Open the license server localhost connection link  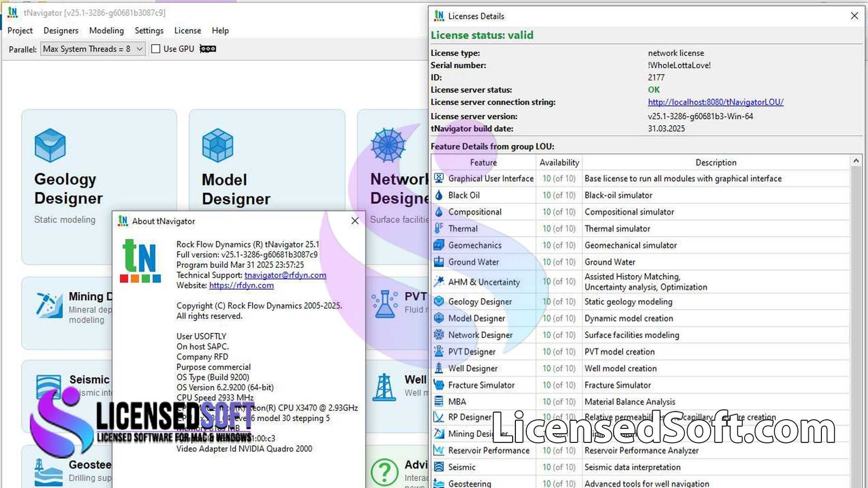click(x=716, y=102)
